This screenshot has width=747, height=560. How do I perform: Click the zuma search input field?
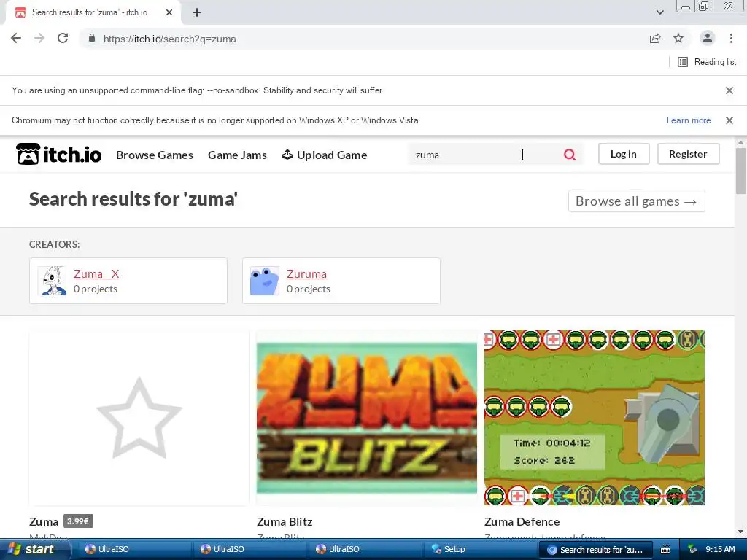coord(484,155)
